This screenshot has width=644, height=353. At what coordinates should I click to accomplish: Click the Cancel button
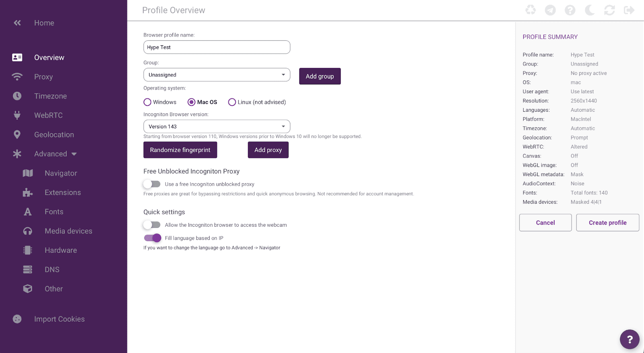(x=545, y=223)
